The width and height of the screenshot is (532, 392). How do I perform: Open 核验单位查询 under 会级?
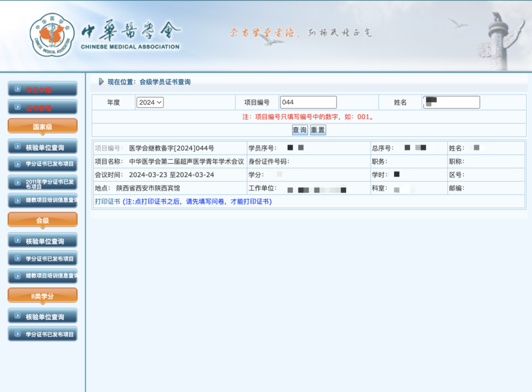pyautogui.click(x=43, y=240)
